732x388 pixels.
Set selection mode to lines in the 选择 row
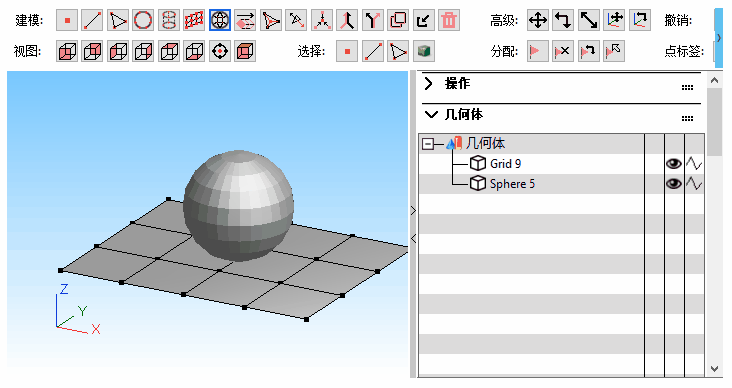373,51
